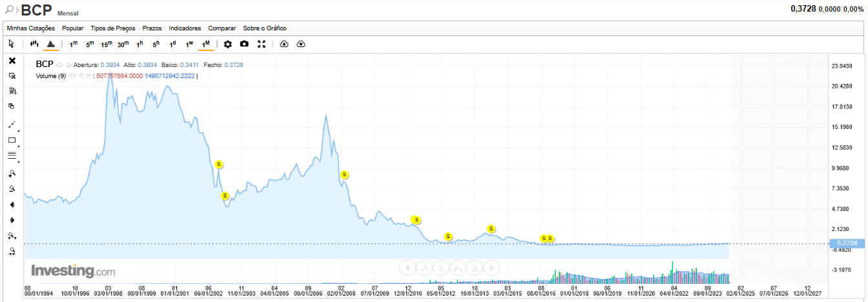The image size is (868, 302).
Task: Click the sidebar magnifier icon just below the right arrow
Action: tap(12, 236)
